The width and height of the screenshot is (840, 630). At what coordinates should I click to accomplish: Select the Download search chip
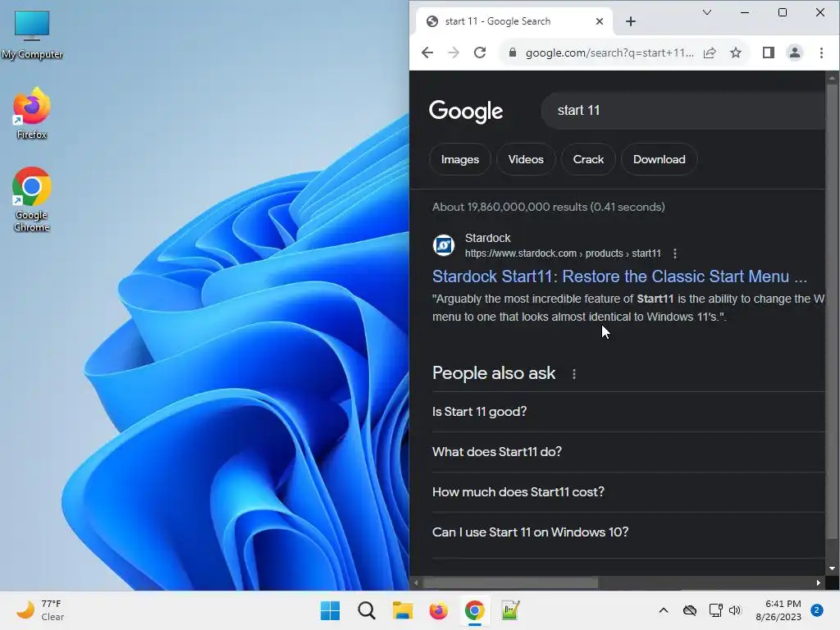click(659, 159)
